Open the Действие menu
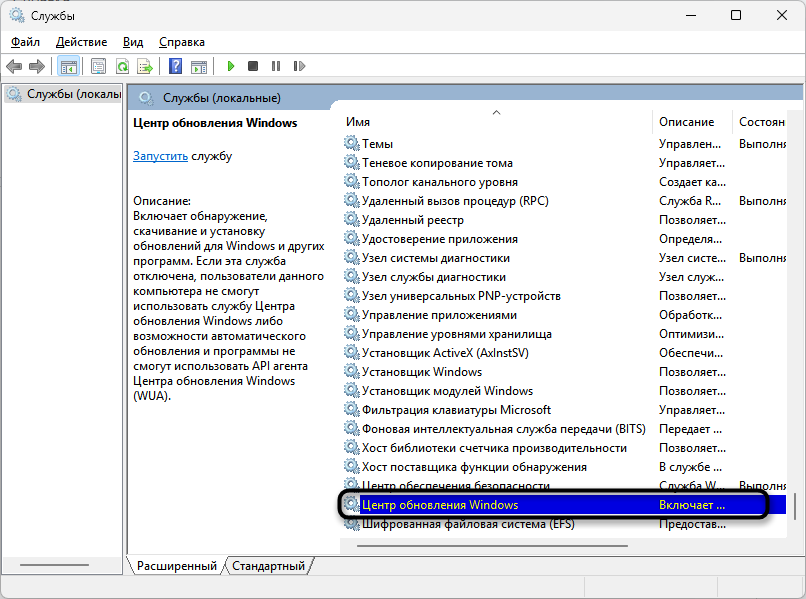 81,42
